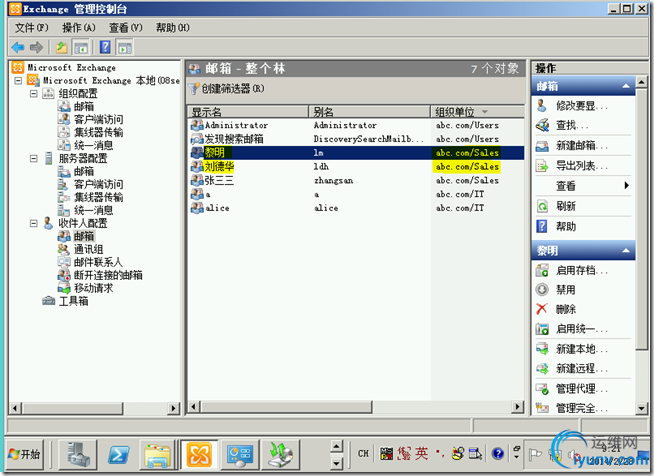The height and width of the screenshot is (476, 654).
Task: Click the Up one level toolbar icon
Action: 62,48
